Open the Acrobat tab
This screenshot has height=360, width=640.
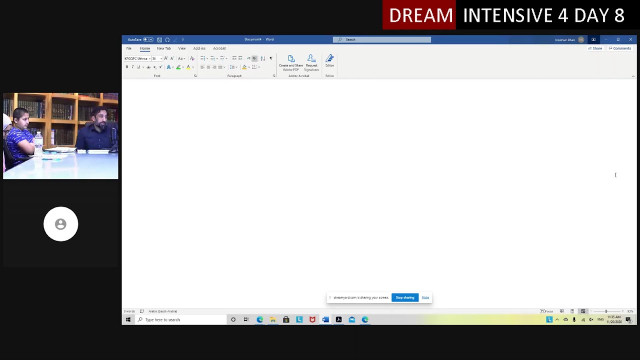[x=219, y=49]
